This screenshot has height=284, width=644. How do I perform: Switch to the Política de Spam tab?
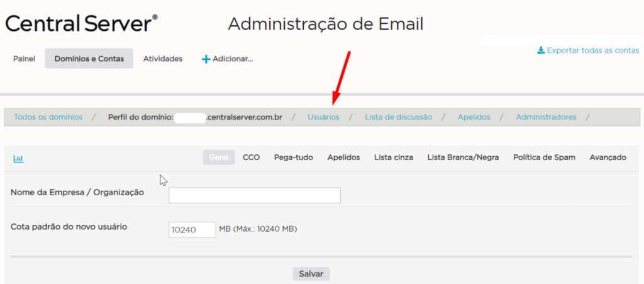[544, 157]
